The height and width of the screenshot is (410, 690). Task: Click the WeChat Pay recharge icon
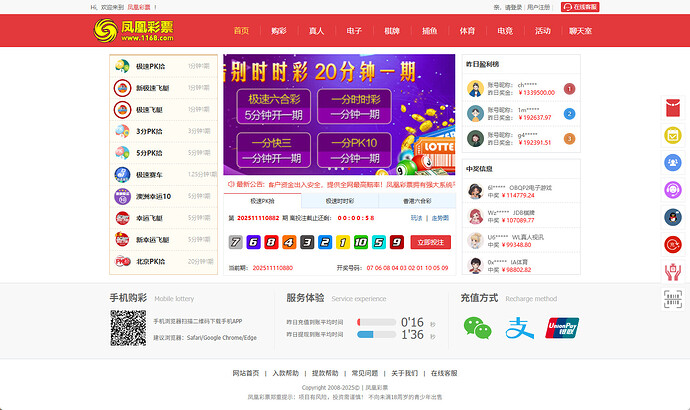tap(477, 326)
